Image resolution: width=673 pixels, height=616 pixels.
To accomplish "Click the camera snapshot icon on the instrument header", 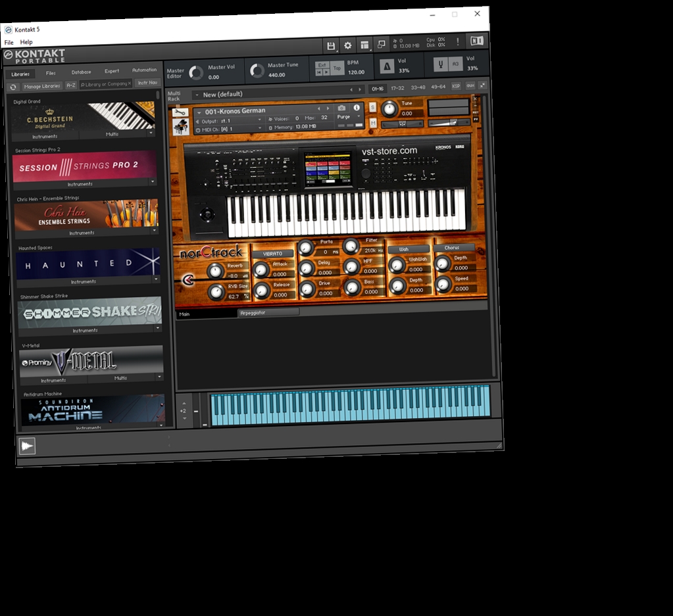I will 342,108.
